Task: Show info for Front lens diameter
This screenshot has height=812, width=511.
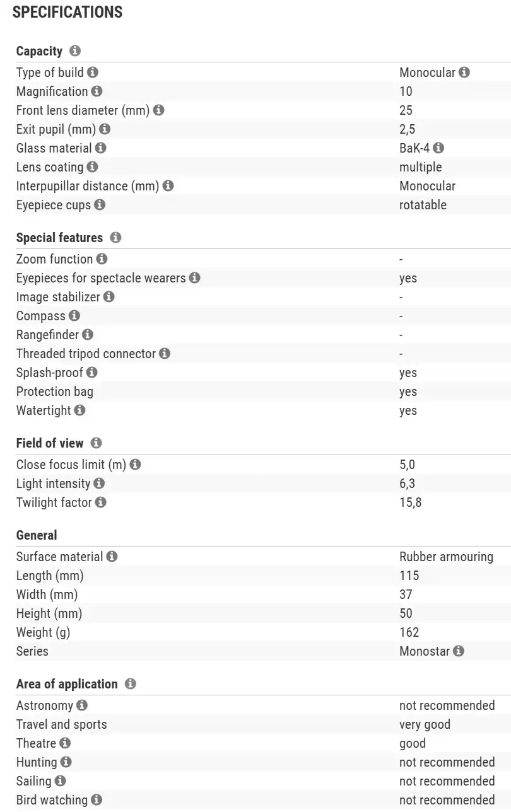Action: tap(158, 110)
